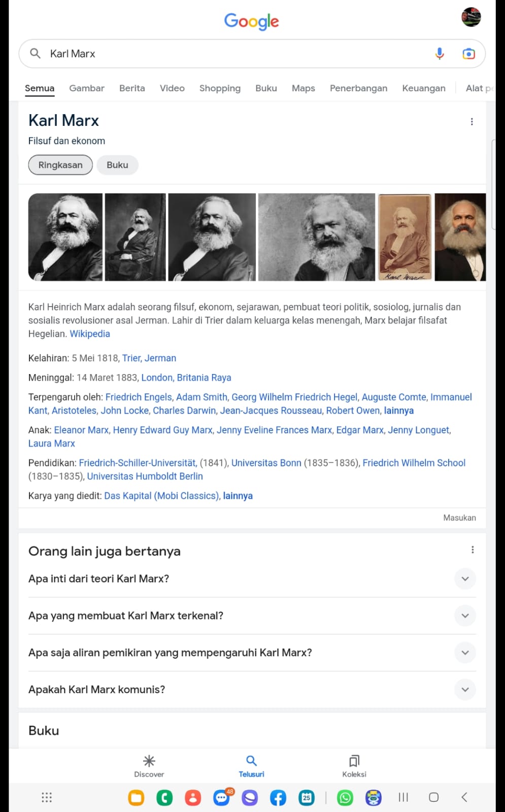Open the Wikipedia source link
This screenshot has height=812, width=505.
tap(90, 334)
